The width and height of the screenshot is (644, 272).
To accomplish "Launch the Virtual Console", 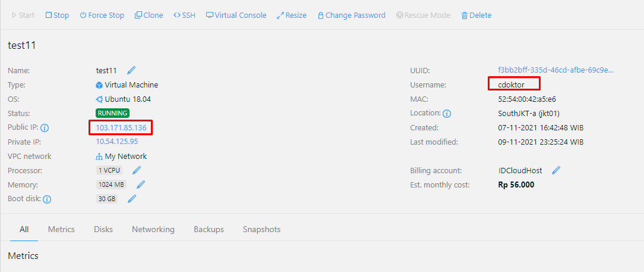I will (x=236, y=15).
